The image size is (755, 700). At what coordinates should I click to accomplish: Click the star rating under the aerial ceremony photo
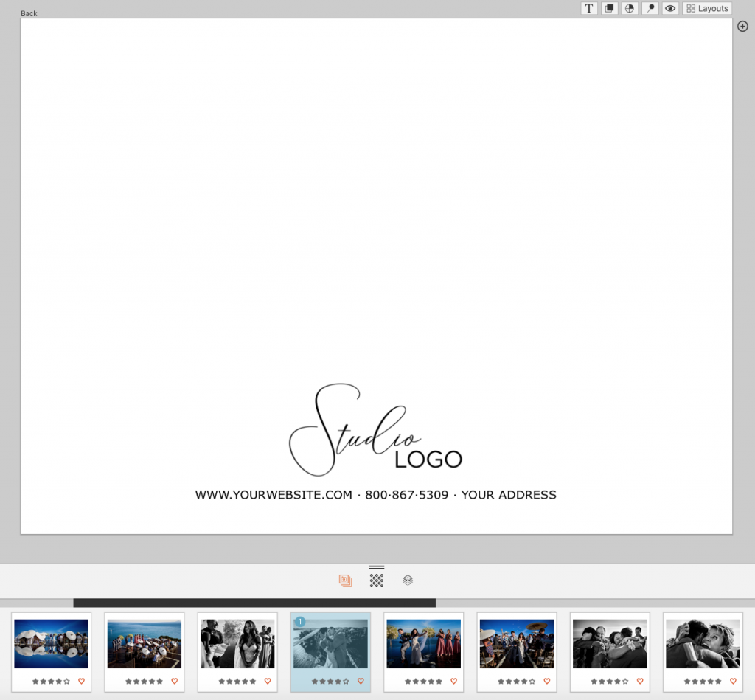(144, 682)
